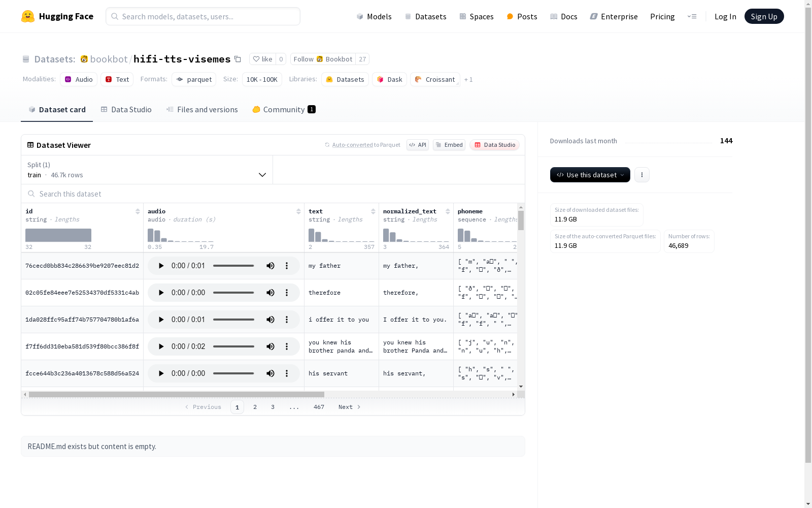
Task: Mute audio in 'his servant' row
Action: [270, 373]
